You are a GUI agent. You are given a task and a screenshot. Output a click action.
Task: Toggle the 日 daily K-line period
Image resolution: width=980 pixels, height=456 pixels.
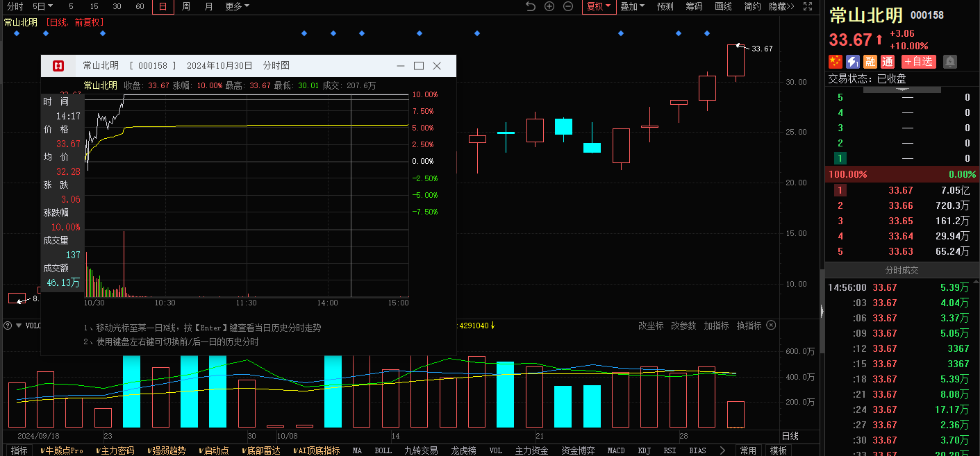163,6
